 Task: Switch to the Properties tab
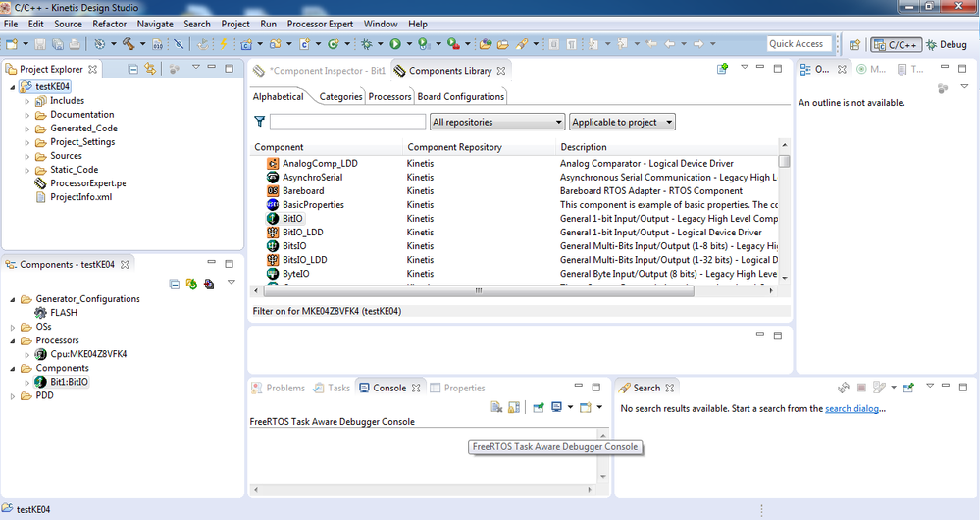pos(458,388)
